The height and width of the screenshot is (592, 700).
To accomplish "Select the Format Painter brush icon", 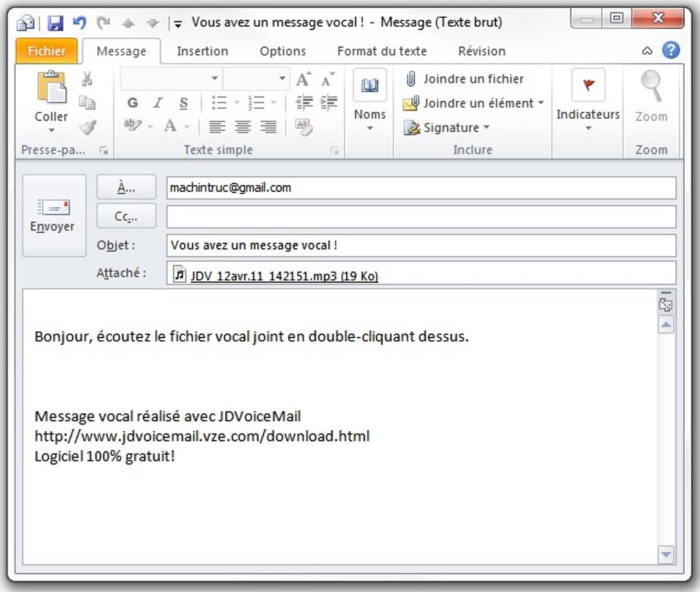I will [88, 128].
